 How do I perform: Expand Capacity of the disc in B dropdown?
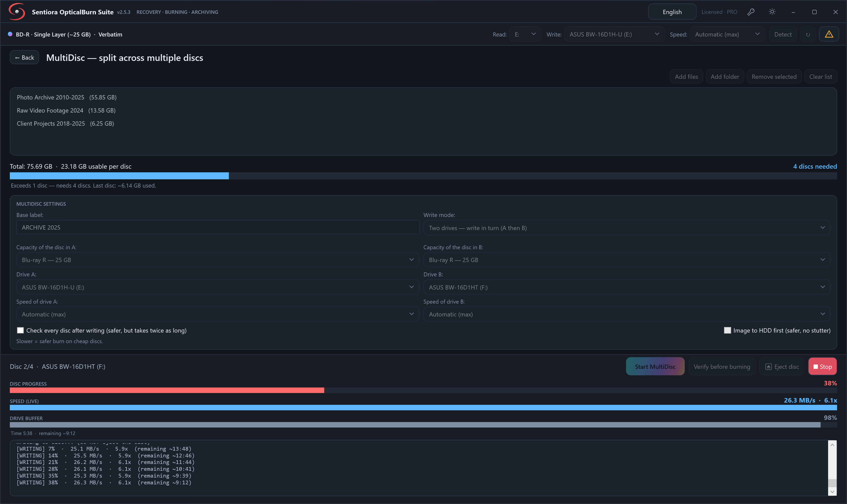[627, 260]
